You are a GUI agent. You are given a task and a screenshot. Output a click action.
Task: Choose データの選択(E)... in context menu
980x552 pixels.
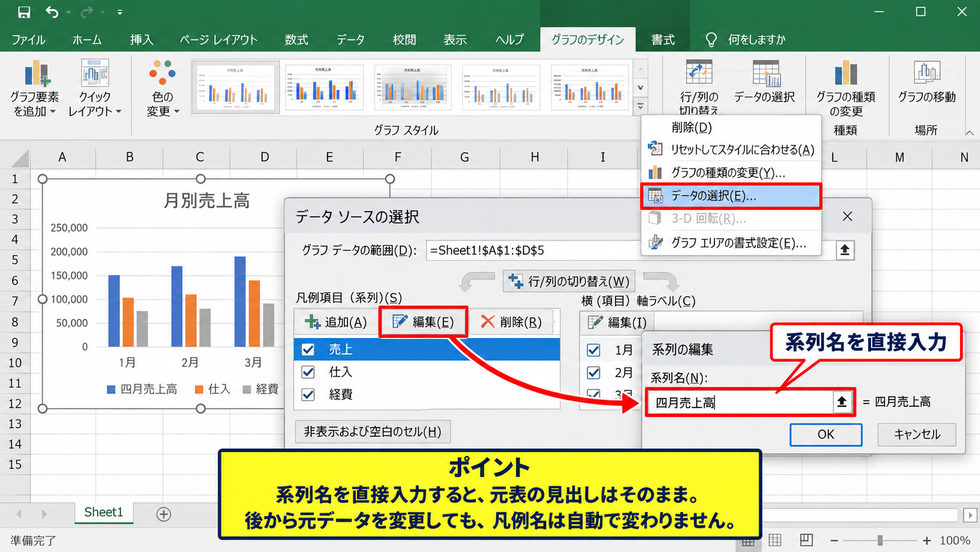731,196
